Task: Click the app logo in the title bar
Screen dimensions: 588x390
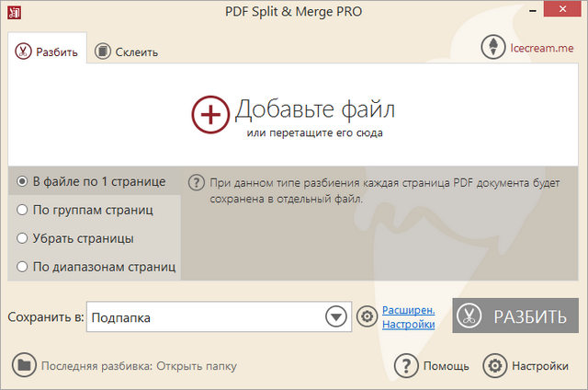Action: point(13,12)
